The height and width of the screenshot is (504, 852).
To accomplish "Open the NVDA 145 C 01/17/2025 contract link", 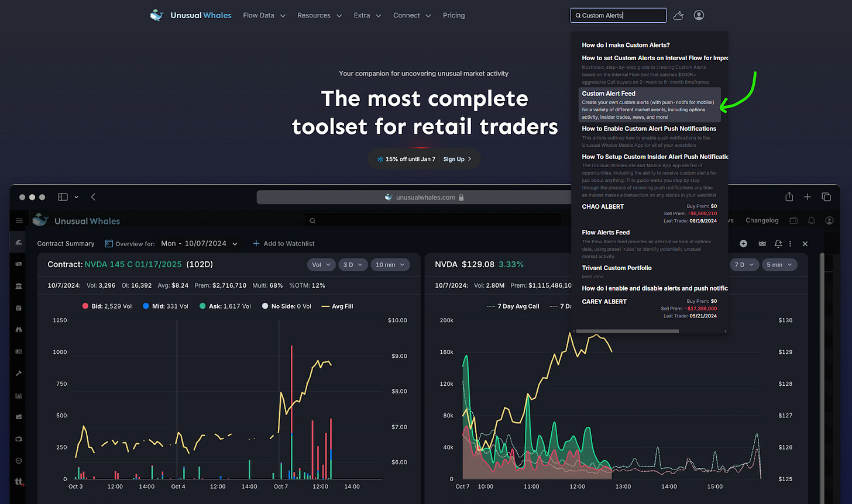I will click(133, 264).
